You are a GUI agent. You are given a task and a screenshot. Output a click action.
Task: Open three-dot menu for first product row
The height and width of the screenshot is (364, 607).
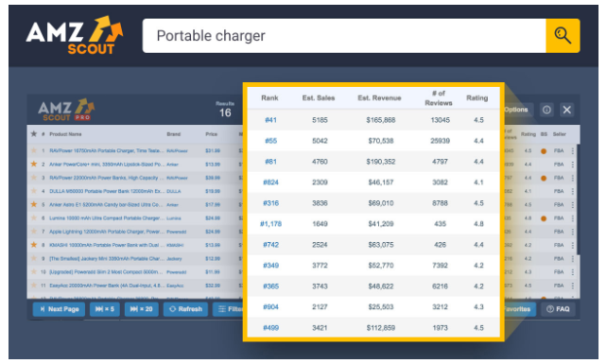(573, 151)
